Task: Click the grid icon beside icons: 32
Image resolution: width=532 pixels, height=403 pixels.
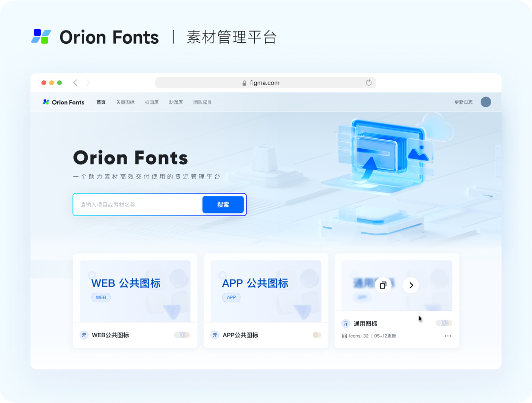Action: 344,336
